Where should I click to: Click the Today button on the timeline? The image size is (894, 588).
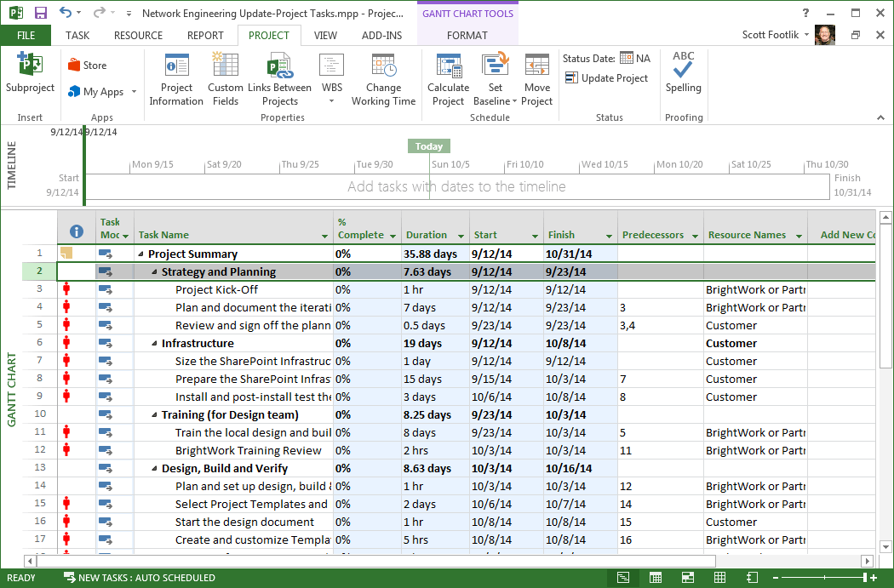[428, 146]
